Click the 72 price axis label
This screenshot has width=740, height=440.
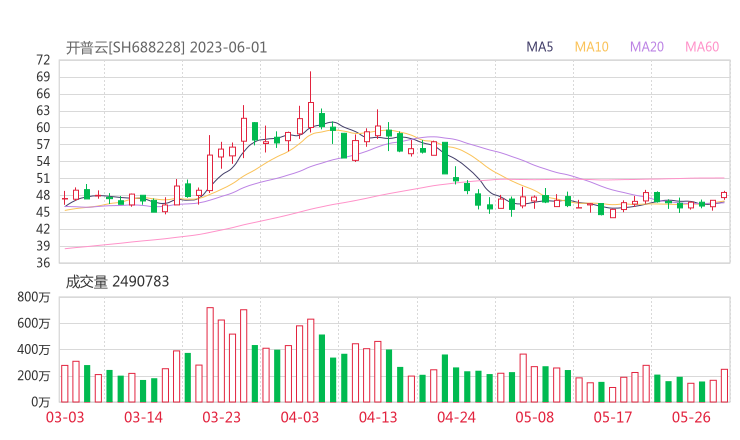tap(43, 60)
